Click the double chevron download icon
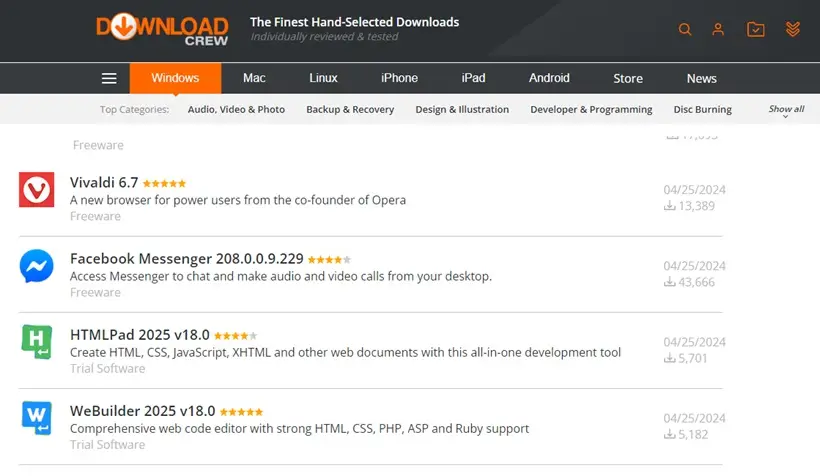820x476 pixels. [x=793, y=29]
